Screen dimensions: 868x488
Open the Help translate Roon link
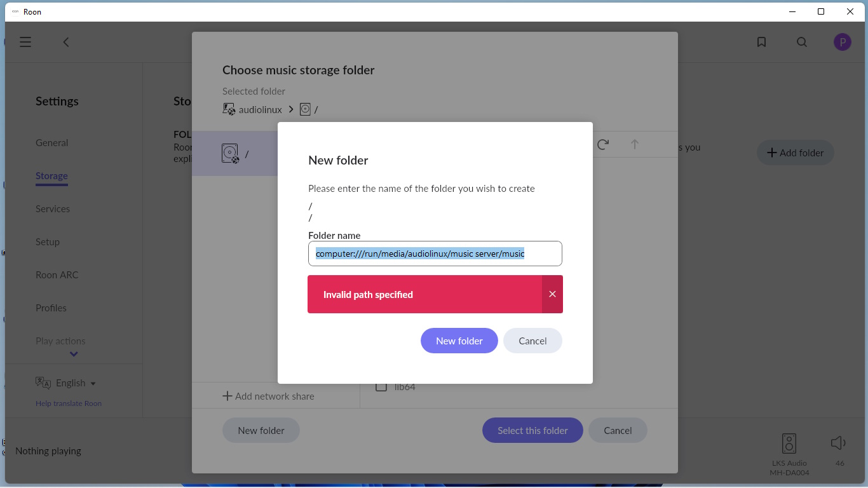[x=69, y=403]
